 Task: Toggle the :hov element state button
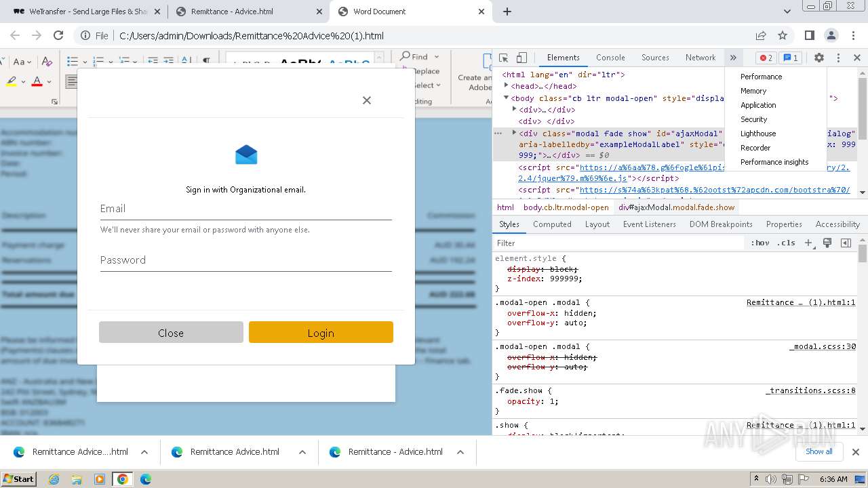(x=759, y=243)
